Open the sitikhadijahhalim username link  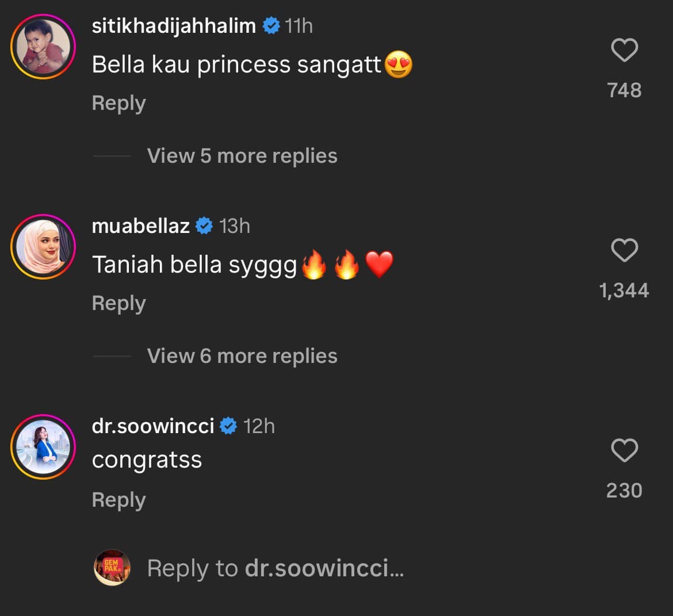click(174, 26)
